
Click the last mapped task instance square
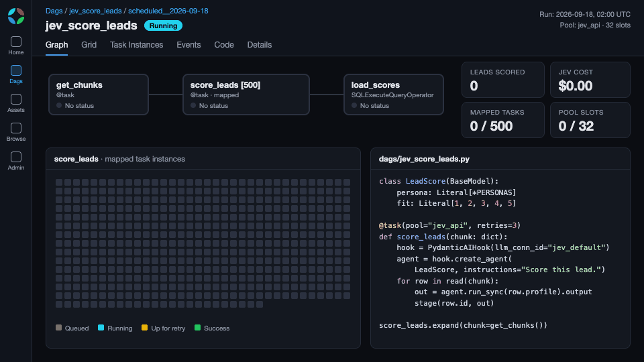[x=260, y=304]
